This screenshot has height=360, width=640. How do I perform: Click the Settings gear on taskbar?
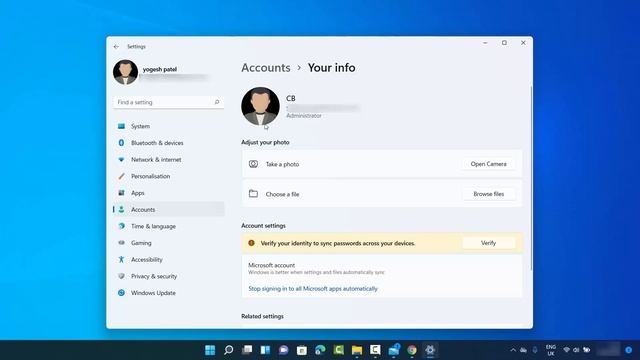[x=430, y=350]
